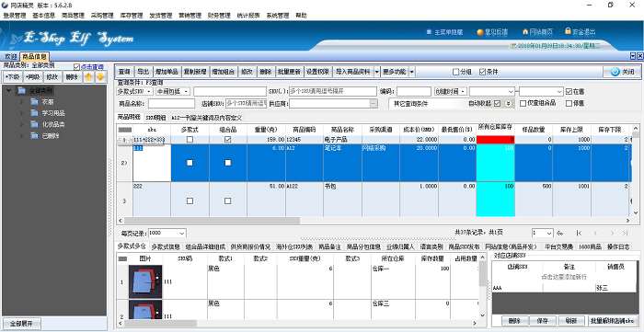Image resolution: width=644 pixels, height=332 pixels.
Task: Open the 创建时间 dropdown
Action: coord(451,91)
